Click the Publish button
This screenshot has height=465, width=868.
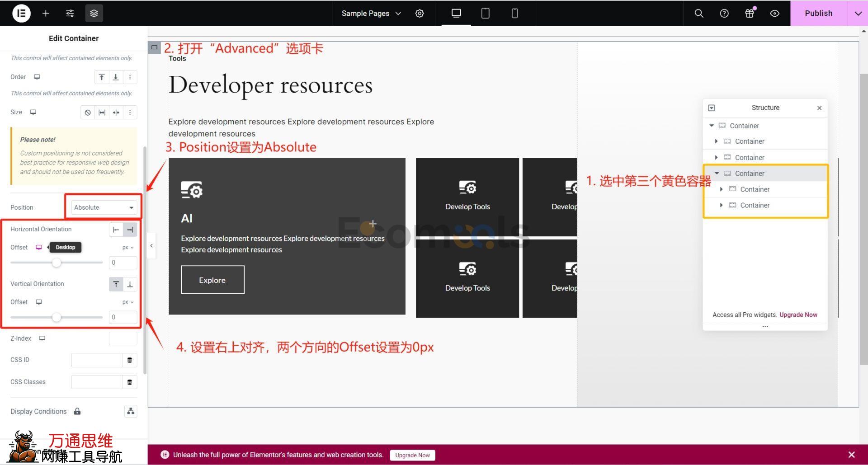[818, 13]
